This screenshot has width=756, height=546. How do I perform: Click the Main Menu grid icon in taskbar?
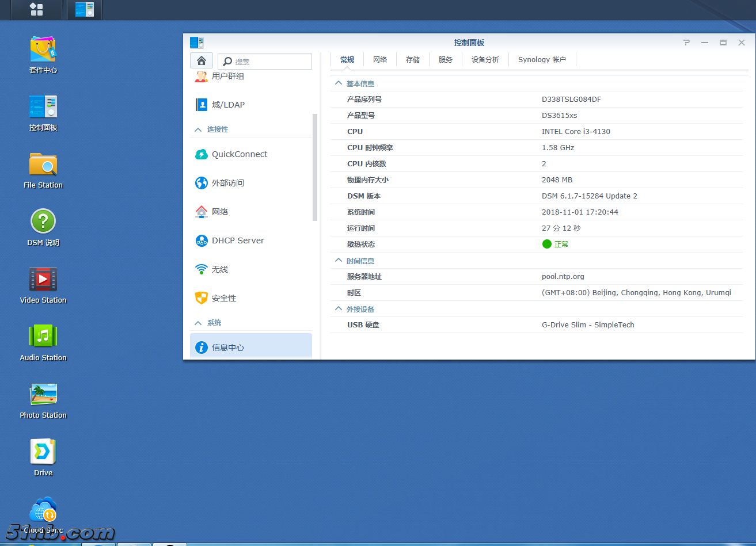pos(36,9)
